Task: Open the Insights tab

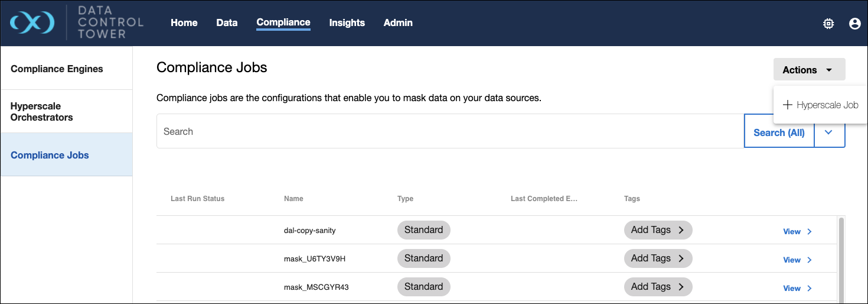Action: click(347, 22)
